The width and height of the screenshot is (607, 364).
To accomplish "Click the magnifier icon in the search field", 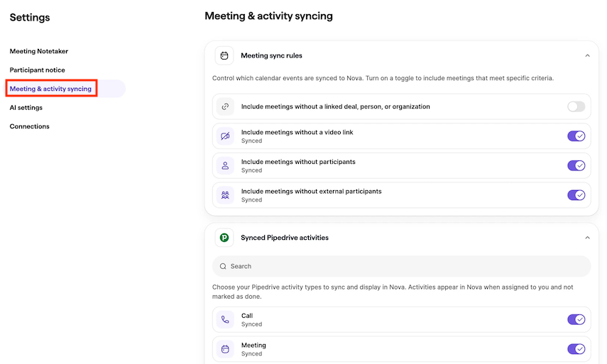I will point(223,266).
